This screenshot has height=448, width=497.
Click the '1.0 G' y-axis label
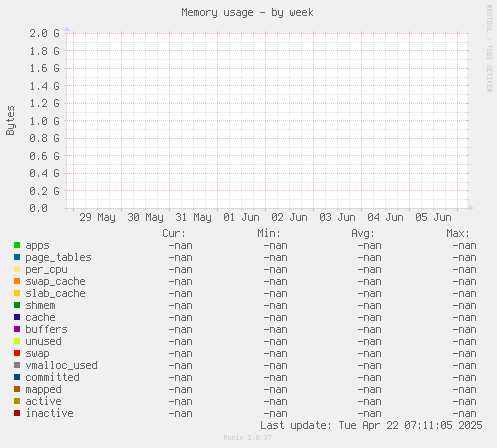tap(44, 121)
